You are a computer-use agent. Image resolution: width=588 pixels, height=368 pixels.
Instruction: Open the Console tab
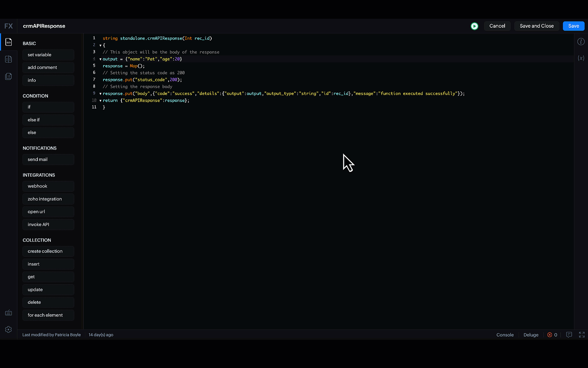click(x=505, y=335)
